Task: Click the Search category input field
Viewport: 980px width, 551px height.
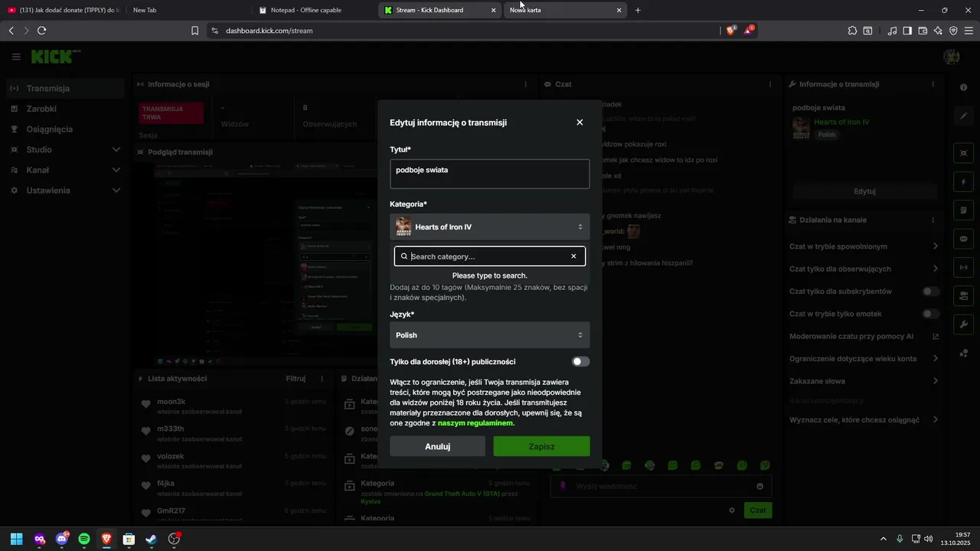Action: tap(489, 256)
